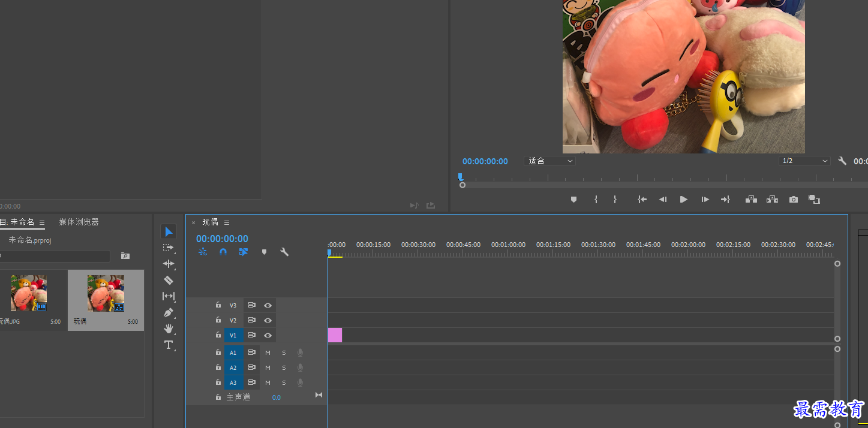Toggle Snap magnet in the timeline
This screenshot has width=868, height=428.
pyautogui.click(x=223, y=252)
